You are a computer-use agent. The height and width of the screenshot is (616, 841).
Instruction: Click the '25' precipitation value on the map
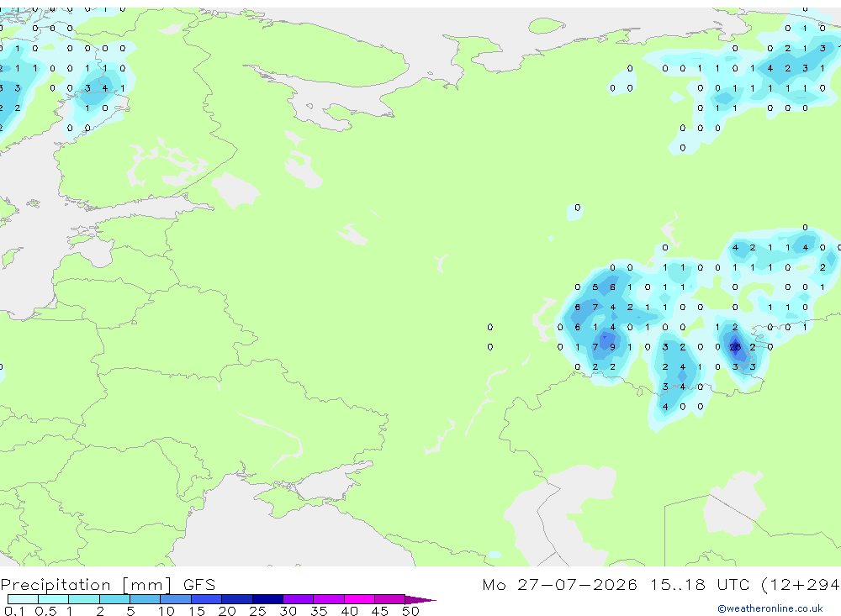point(735,347)
